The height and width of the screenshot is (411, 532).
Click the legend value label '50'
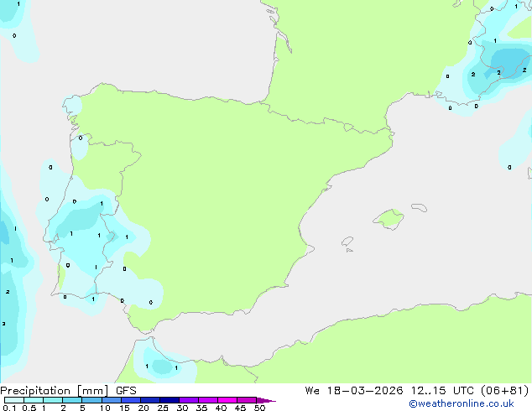pos(260,408)
